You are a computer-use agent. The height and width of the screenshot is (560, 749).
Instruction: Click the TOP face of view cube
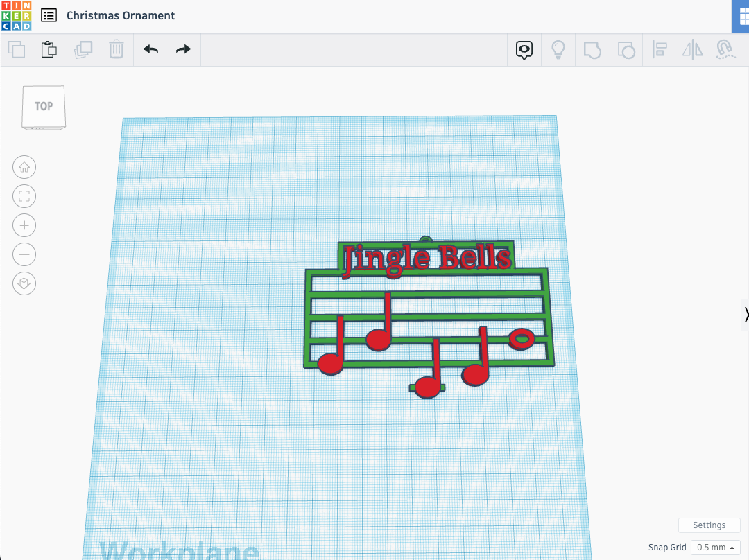tap(44, 106)
